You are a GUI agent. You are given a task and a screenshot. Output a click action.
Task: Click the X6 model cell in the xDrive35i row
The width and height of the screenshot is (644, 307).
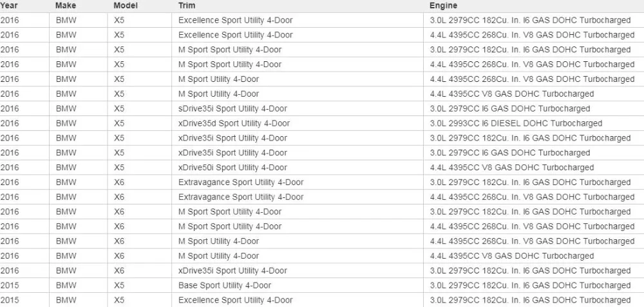[x=118, y=271]
